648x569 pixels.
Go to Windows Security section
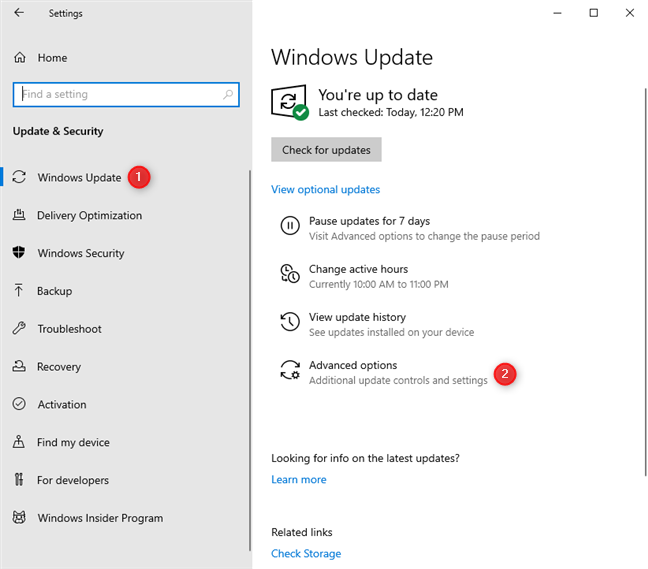click(x=81, y=253)
